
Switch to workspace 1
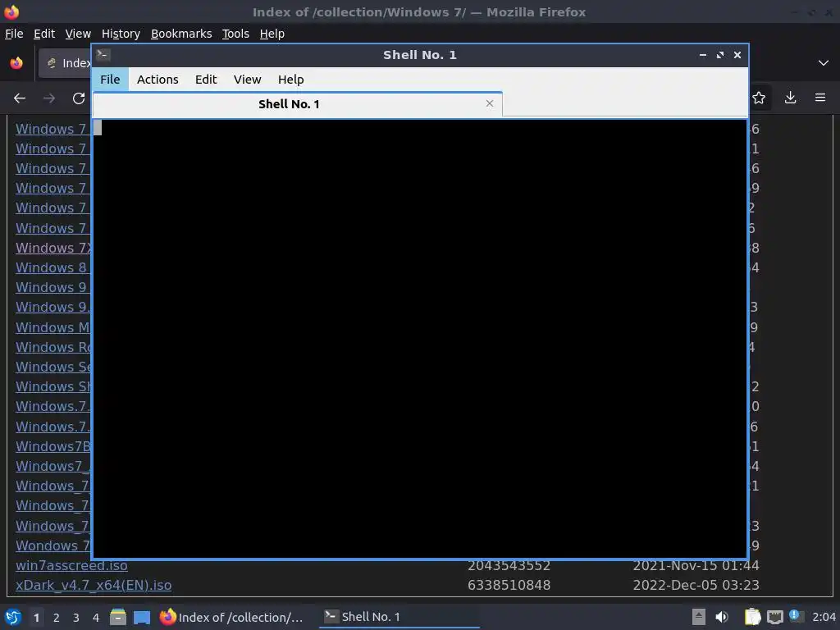[36, 618]
